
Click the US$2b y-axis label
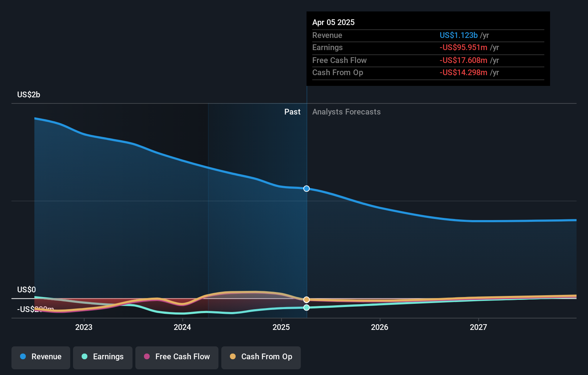29,94
